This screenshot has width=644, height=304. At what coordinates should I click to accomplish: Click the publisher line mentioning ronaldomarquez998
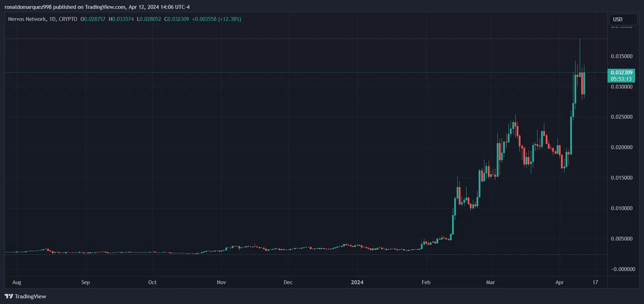tap(97, 7)
